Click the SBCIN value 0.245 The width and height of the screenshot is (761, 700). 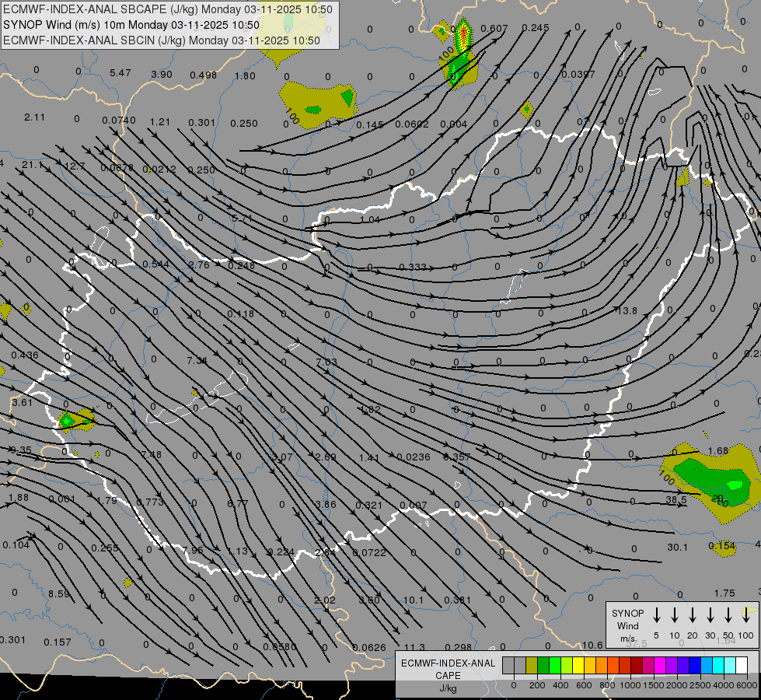pos(536,28)
